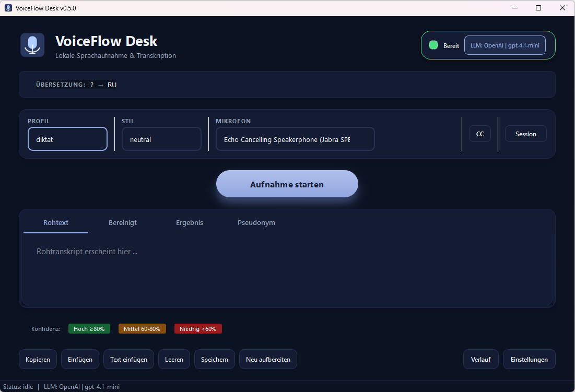Click status bar LLM: OpenAI | gpt-4.1-mini text
Viewport: 575px width, 392px height.
pos(82,387)
